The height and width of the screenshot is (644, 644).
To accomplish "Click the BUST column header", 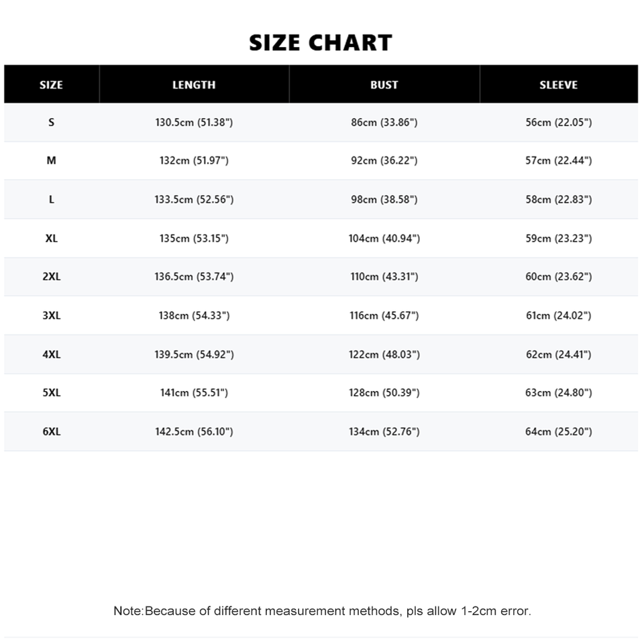I will click(384, 85).
